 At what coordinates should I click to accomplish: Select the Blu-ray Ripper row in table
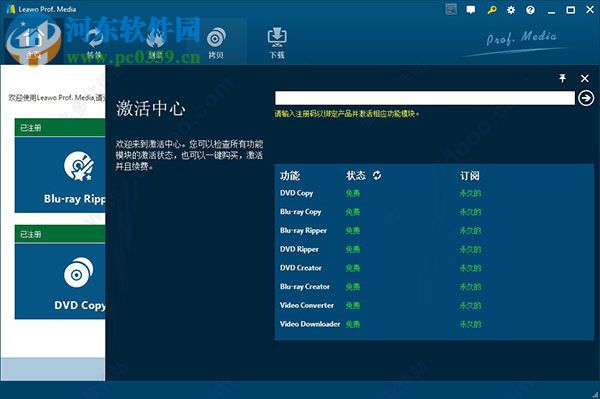click(x=434, y=231)
